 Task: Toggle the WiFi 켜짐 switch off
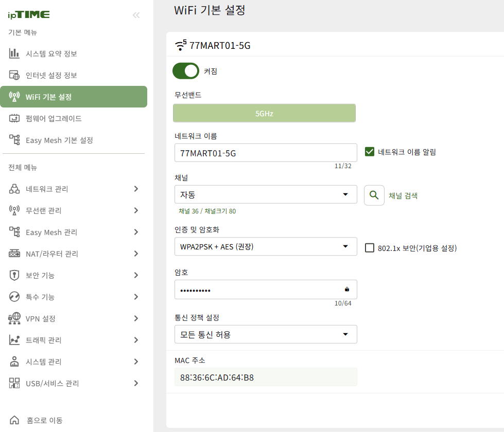pyautogui.click(x=186, y=71)
